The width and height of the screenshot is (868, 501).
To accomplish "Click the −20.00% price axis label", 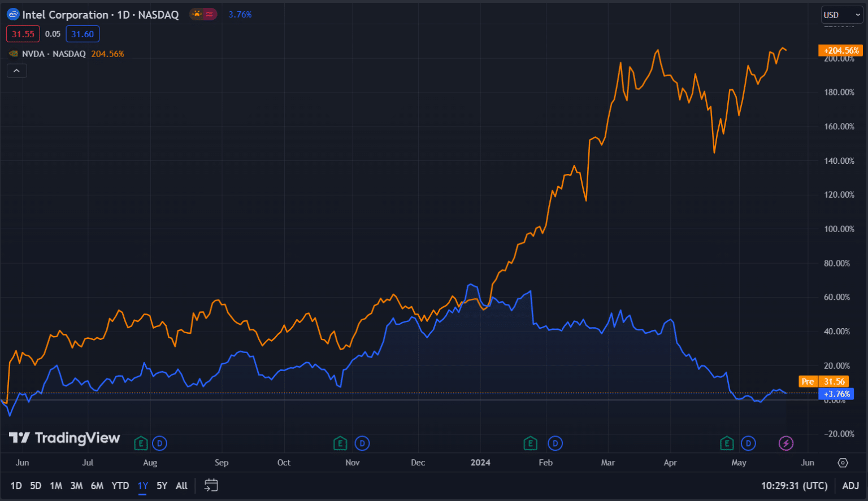I will click(x=839, y=434).
